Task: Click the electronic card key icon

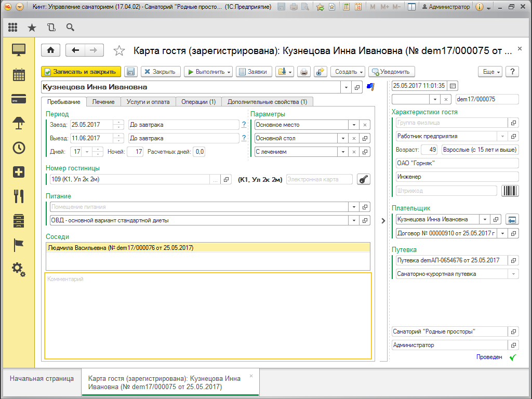Action: 364,179
